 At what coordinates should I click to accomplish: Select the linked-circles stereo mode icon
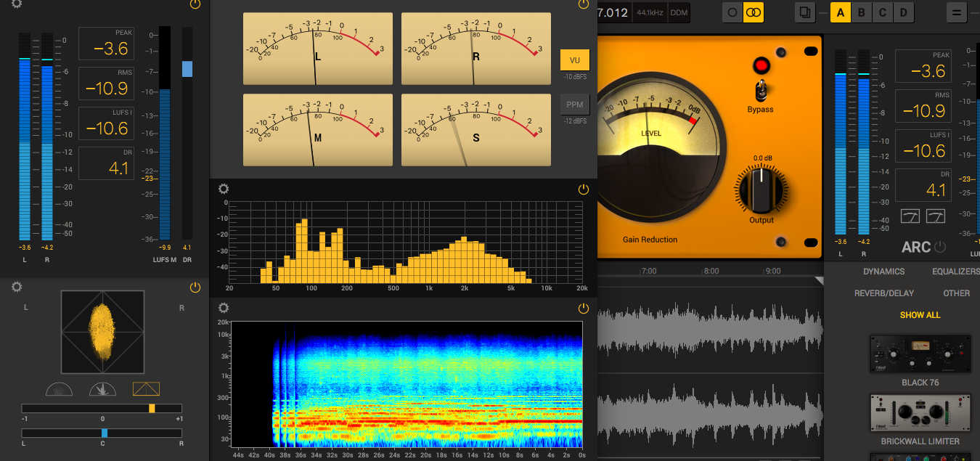click(x=754, y=12)
